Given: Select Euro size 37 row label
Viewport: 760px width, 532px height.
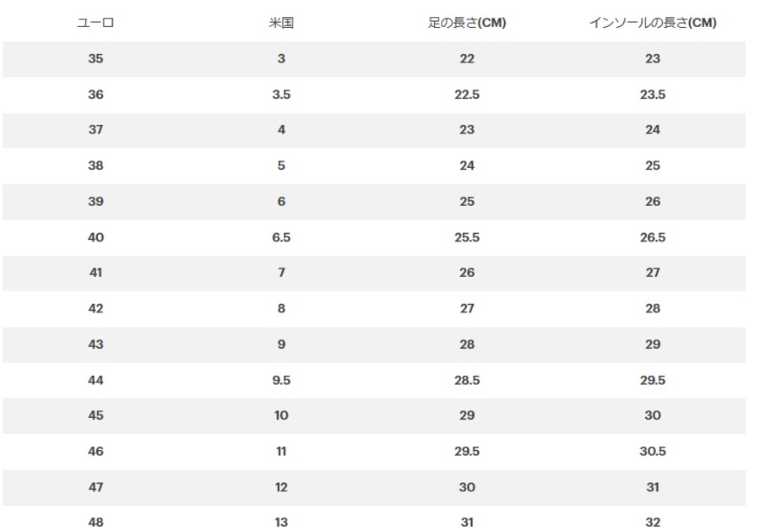Looking at the screenshot, I should 95,130.
